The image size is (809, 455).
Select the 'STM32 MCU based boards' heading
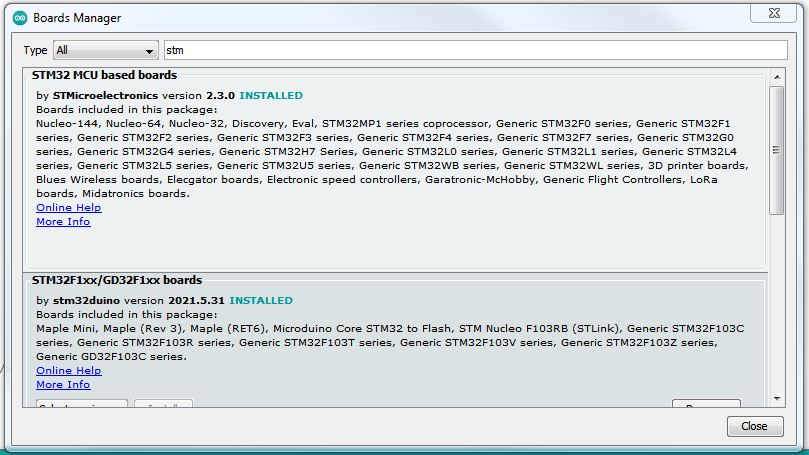(104, 75)
